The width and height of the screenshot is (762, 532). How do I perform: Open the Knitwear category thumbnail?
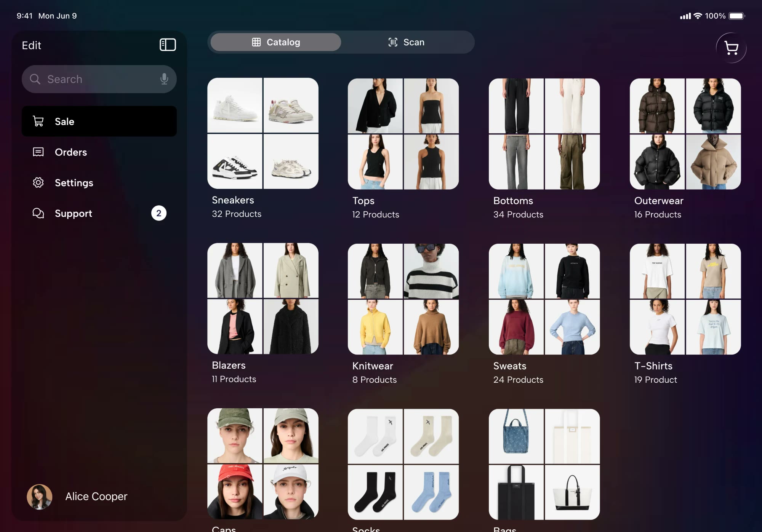tap(403, 299)
